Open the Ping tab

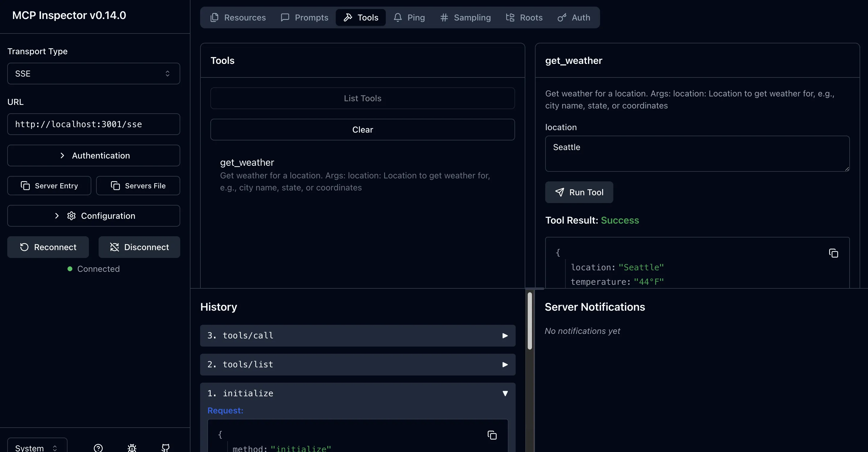409,17
